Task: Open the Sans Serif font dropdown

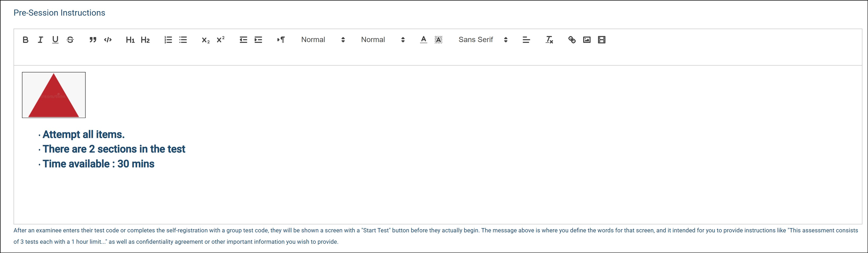Action: (x=482, y=40)
